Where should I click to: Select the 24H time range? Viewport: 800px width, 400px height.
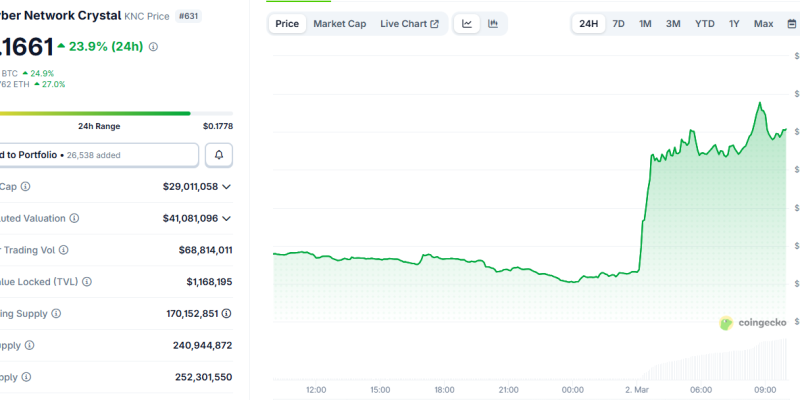(589, 24)
